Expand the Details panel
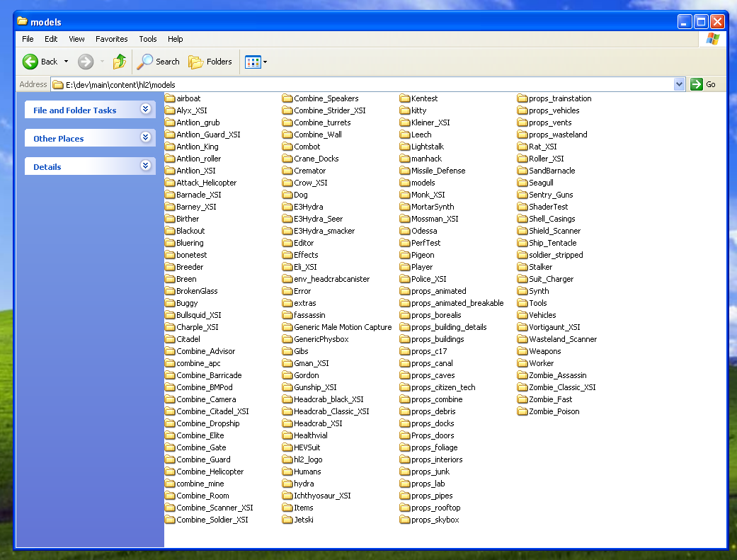Screen dimensions: 737x560 [145, 166]
